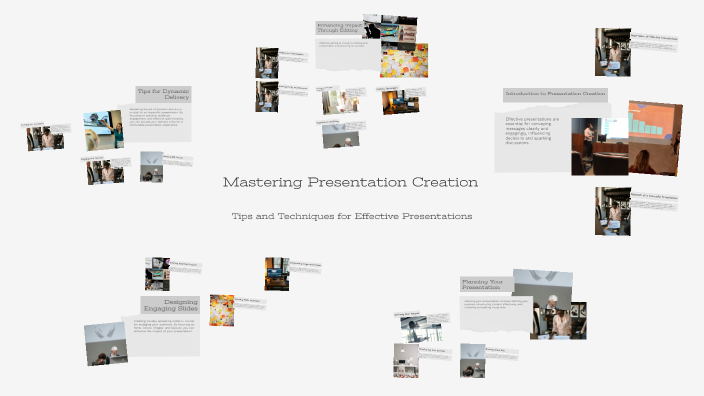Screen dimensions: 704x396
Task: Click the presenter standing beside projector screen photo
Action: (599, 146)
